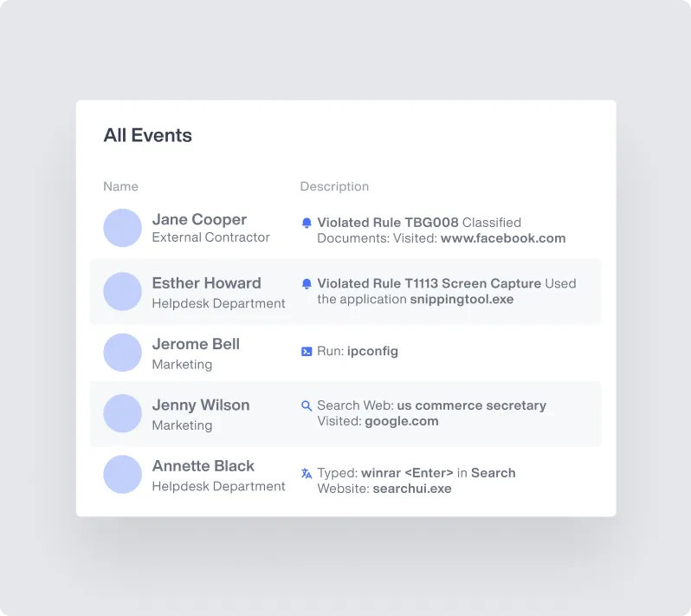Click the searchui.exe website text
The width and height of the screenshot is (691, 616).
click(411, 489)
